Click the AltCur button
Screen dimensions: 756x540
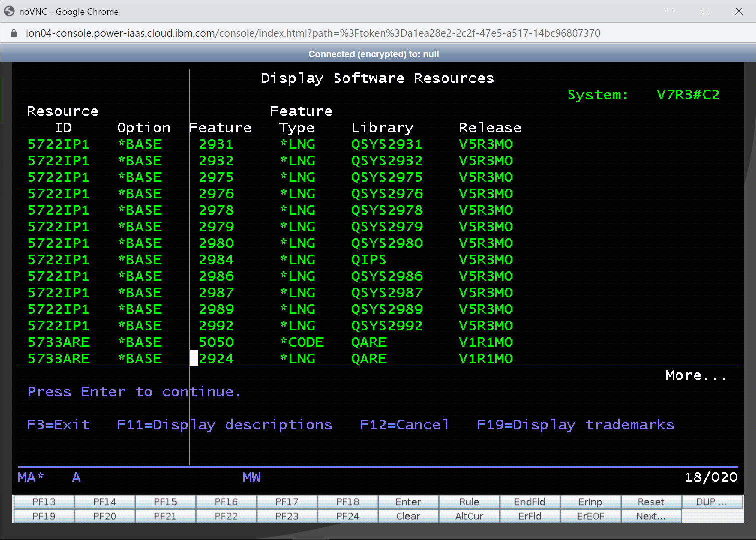[x=469, y=516]
